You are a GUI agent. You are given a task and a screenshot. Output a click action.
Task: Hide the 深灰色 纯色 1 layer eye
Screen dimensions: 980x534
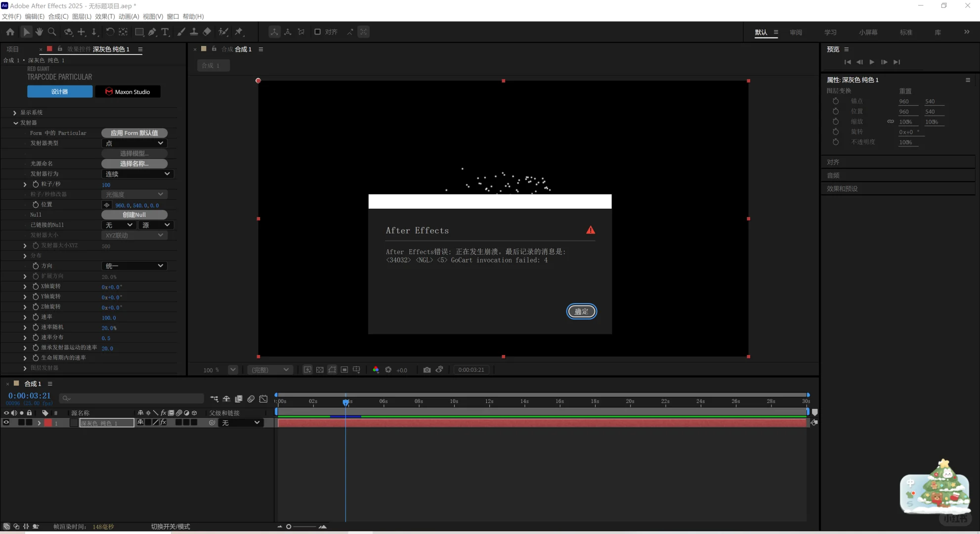tap(6, 423)
